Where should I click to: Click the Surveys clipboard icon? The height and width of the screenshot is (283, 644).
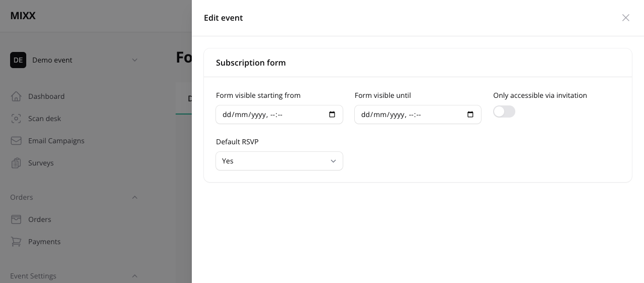[x=16, y=163]
